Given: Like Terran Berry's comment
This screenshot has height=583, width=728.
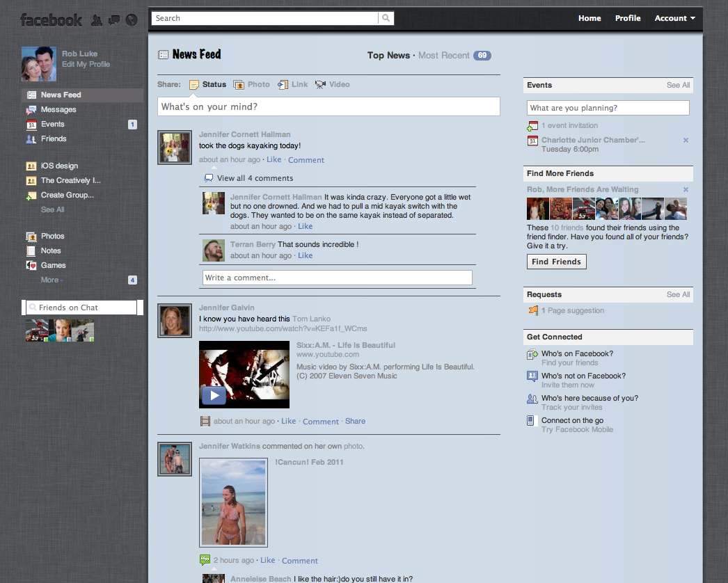Looking at the screenshot, I should (305, 255).
